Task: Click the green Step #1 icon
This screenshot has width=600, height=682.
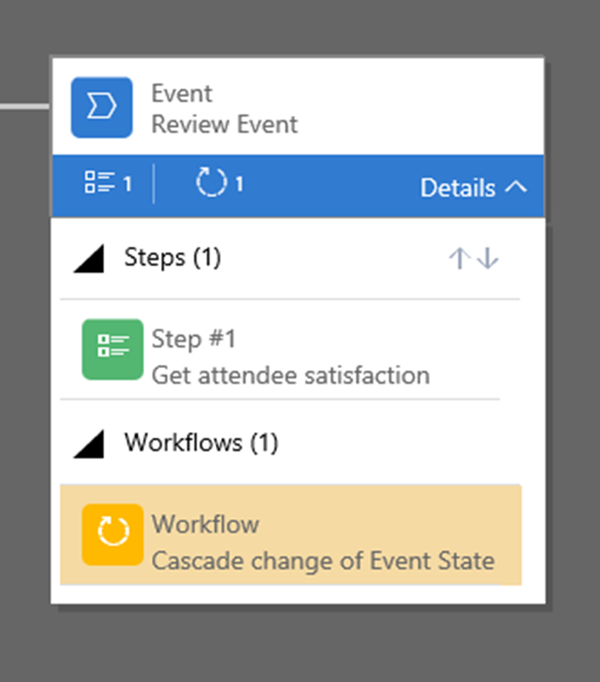Action: [112, 350]
